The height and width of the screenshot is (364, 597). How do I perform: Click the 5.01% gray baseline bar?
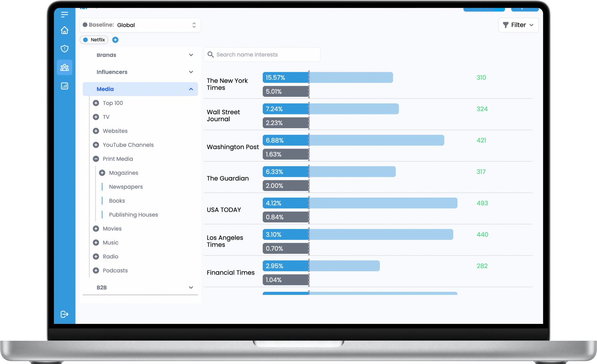coord(286,91)
